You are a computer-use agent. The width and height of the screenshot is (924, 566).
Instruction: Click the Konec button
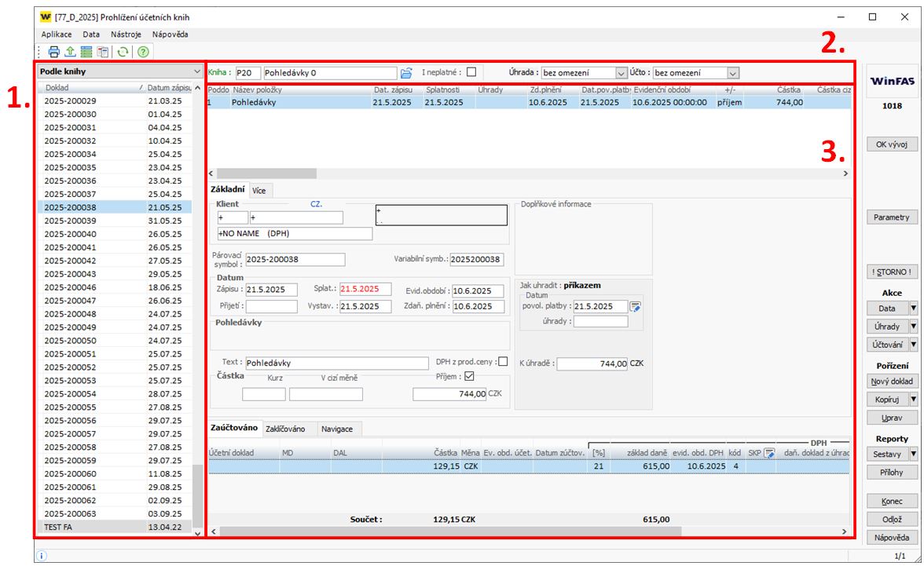[x=892, y=501]
